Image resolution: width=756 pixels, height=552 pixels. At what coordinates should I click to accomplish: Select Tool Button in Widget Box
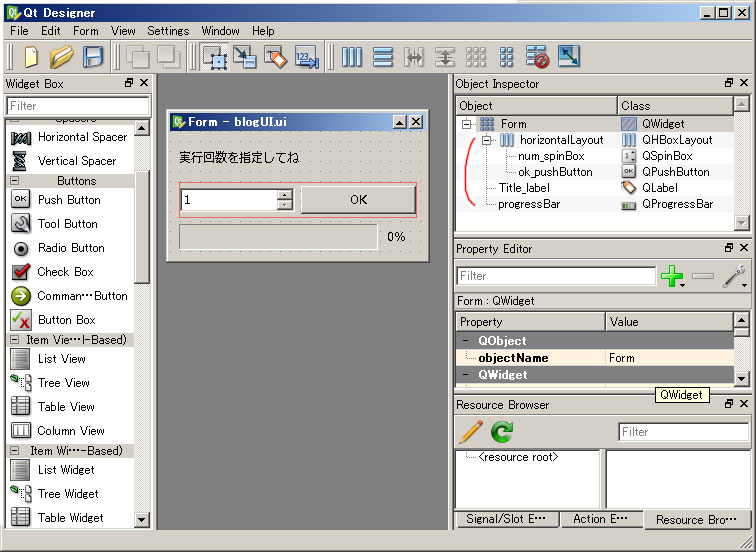[x=68, y=224]
